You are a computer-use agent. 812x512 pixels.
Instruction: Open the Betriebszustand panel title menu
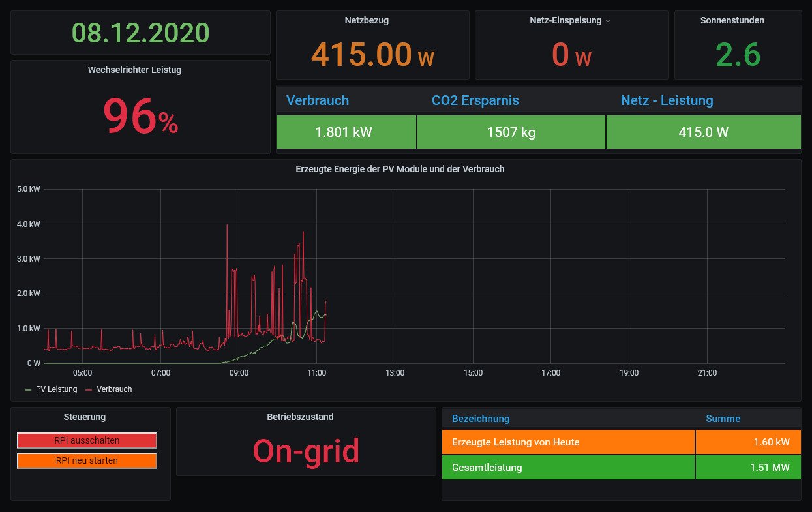tap(300, 417)
